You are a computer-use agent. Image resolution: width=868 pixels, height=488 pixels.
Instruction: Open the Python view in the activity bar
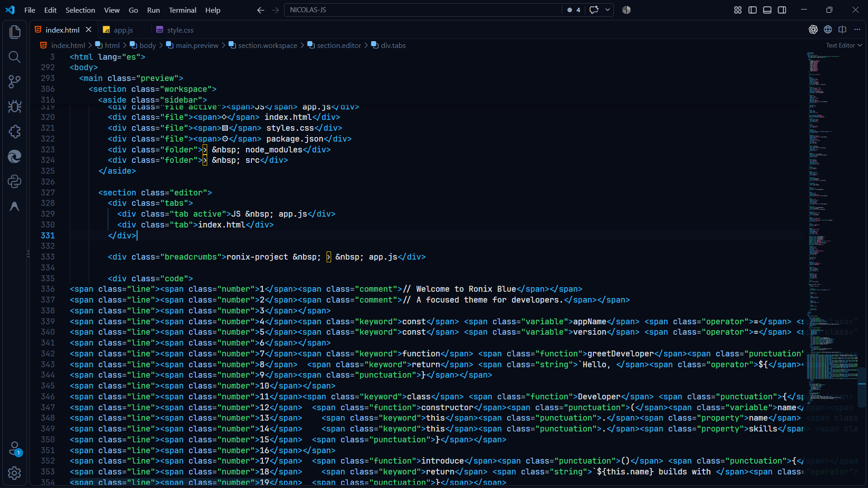pos(14,181)
